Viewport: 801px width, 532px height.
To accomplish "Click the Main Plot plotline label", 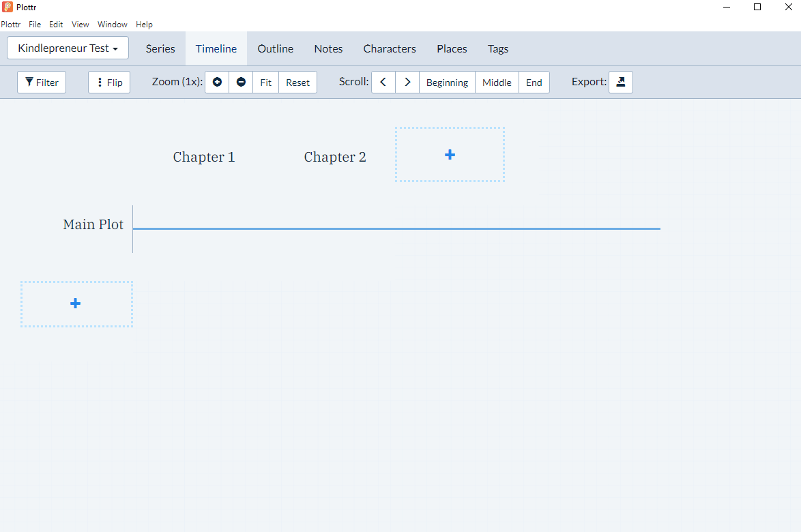I will (93, 224).
